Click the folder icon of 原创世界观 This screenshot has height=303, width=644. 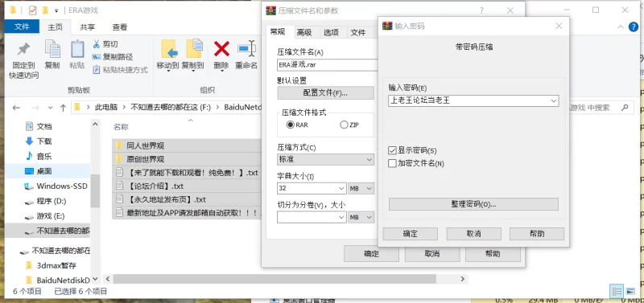(119, 158)
